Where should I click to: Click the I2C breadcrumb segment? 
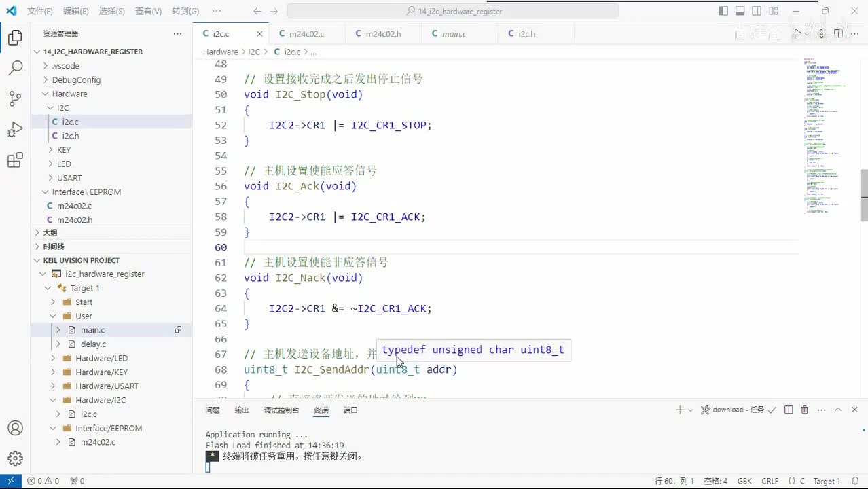(x=254, y=52)
